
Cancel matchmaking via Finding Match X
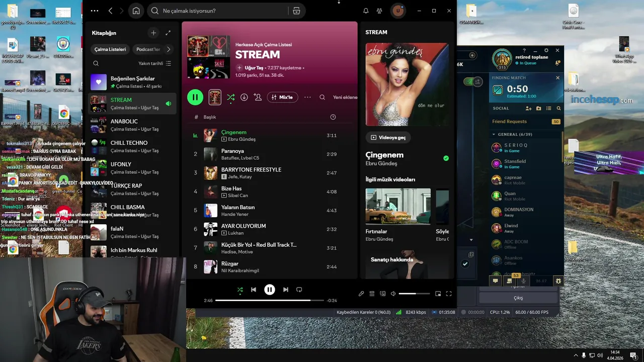[557, 77]
